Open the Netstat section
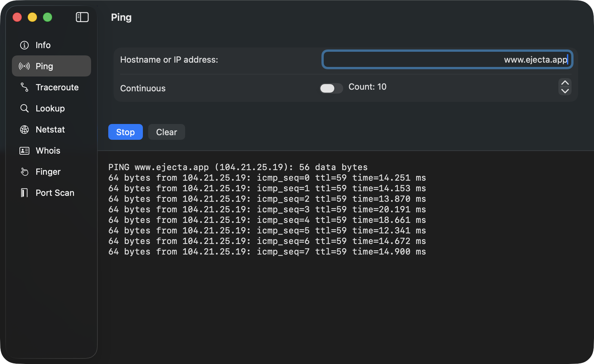594x364 pixels. (50, 129)
